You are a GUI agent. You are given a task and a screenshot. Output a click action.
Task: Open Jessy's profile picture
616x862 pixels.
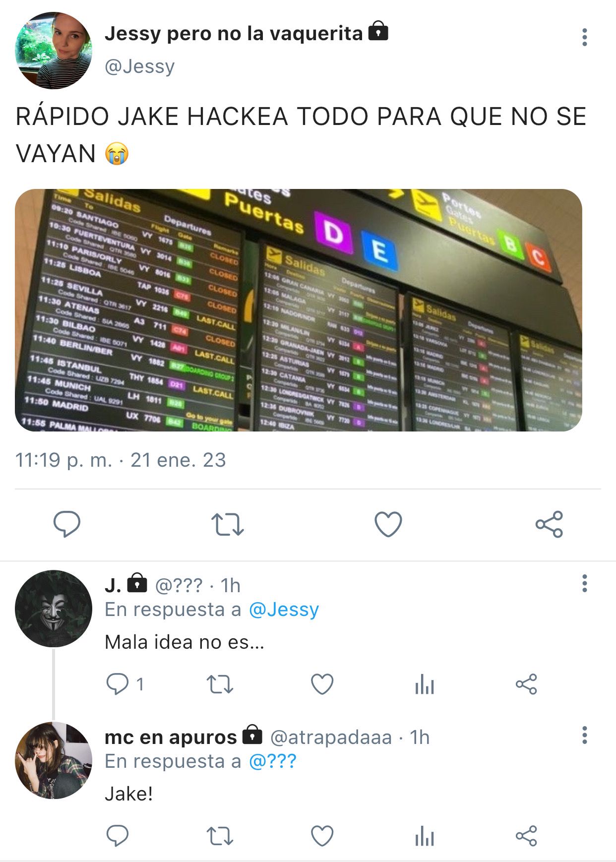[54, 51]
